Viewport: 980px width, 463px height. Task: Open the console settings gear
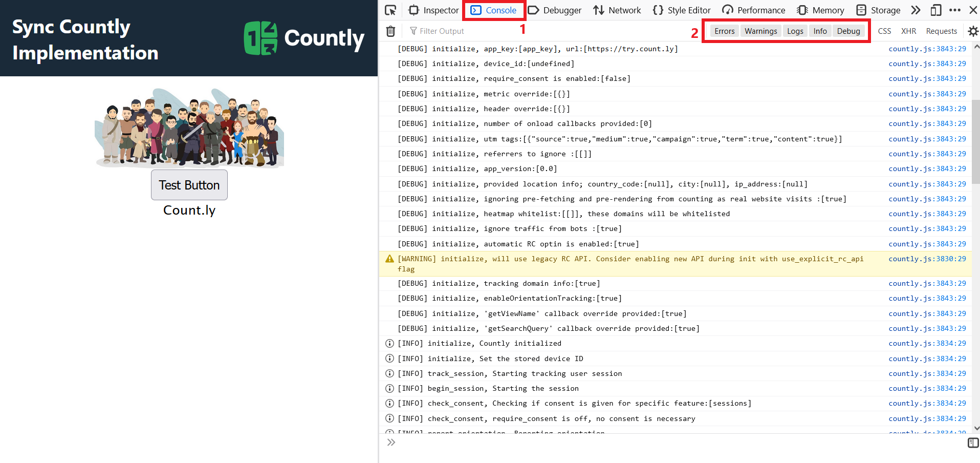point(972,31)
